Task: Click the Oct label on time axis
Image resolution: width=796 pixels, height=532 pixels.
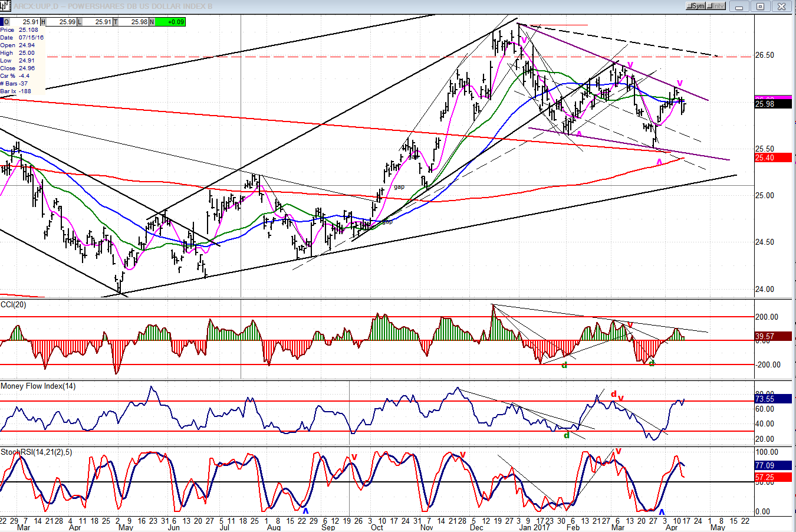Action: (x=377, y=527)
